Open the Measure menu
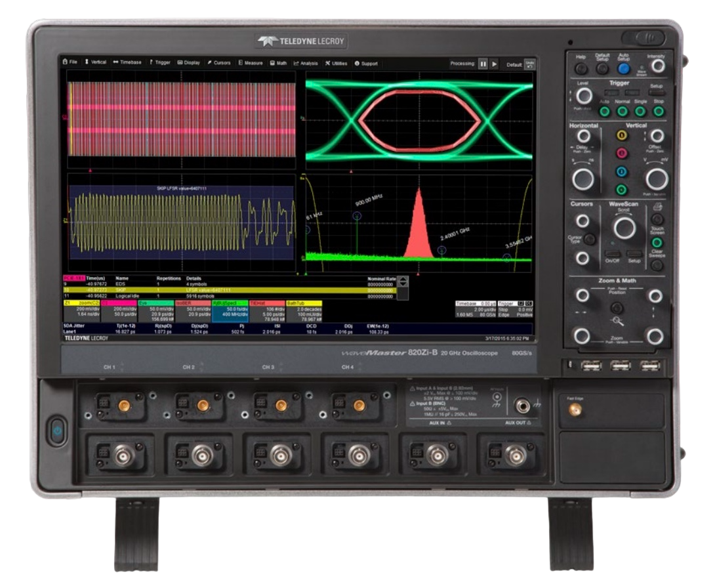This screenshot has width=715, height=588. pyautogui.click(x=251, y=63)
